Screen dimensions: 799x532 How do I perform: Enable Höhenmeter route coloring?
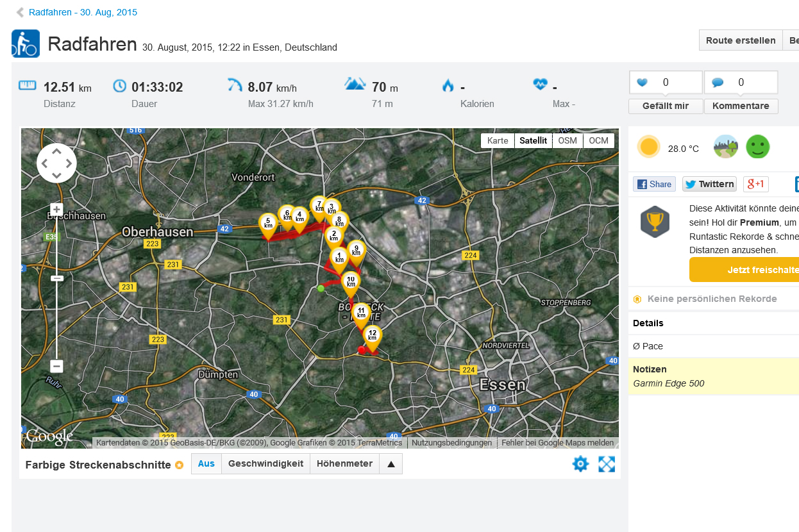[x=344, y=463]
